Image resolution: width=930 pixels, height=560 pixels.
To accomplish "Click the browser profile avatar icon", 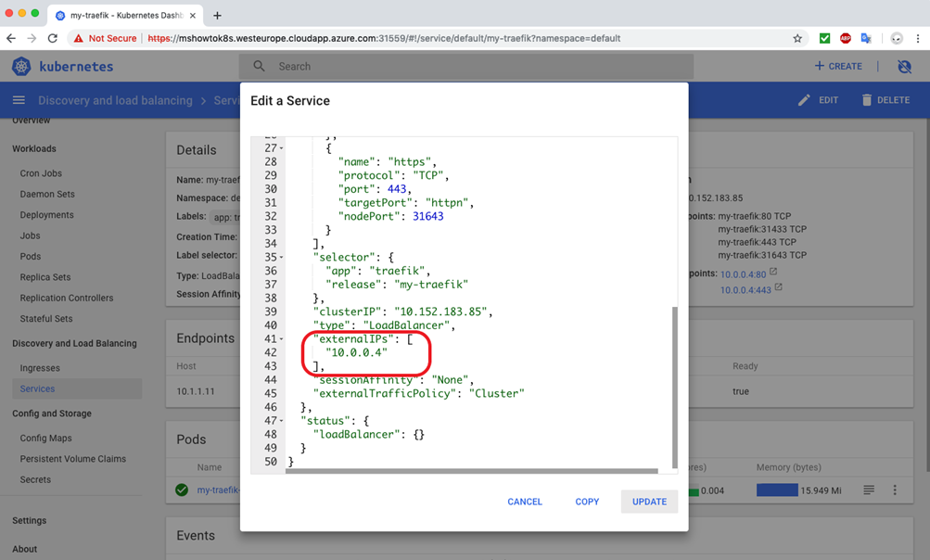I will tap(897, 39).
